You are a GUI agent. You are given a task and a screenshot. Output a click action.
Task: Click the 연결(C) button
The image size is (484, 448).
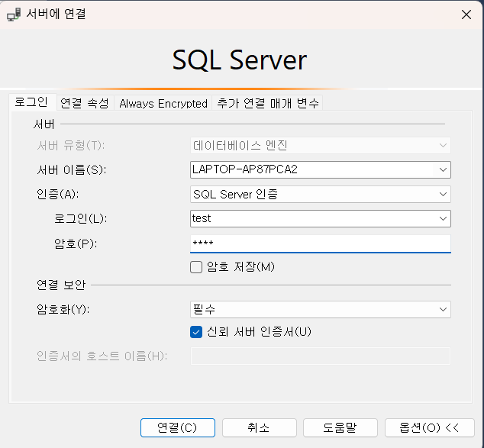[x=177, y=427]
